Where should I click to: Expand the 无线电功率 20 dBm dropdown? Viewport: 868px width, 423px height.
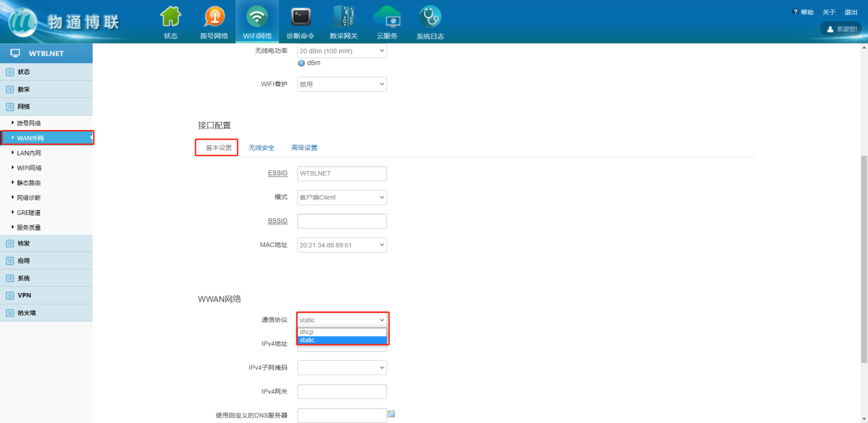pyautogui.click(x=342, y=51)
